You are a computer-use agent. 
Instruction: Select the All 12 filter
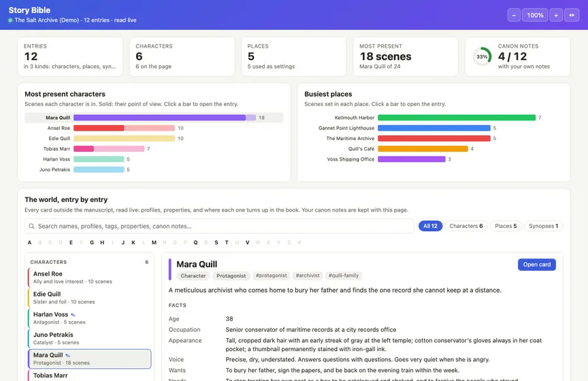tap(430, 226)
